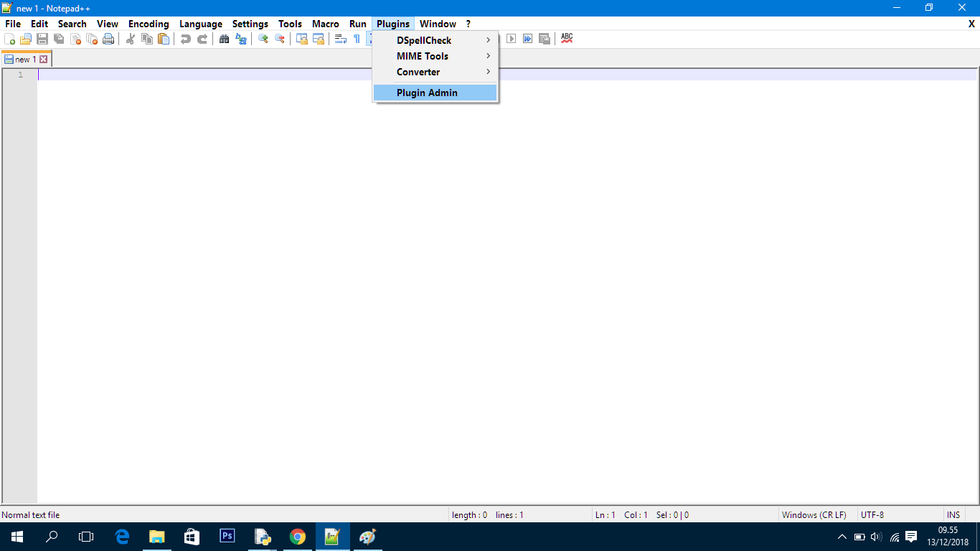Zoom in using the toolbar magnifier

tap(263, 39)
